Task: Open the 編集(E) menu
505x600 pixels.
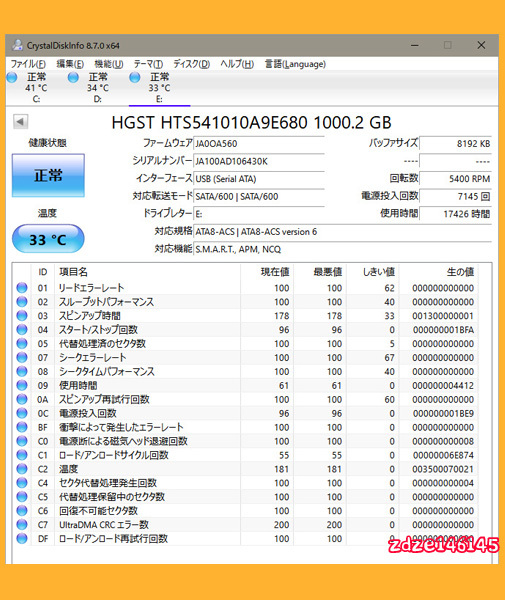Action: pos(70,64)
